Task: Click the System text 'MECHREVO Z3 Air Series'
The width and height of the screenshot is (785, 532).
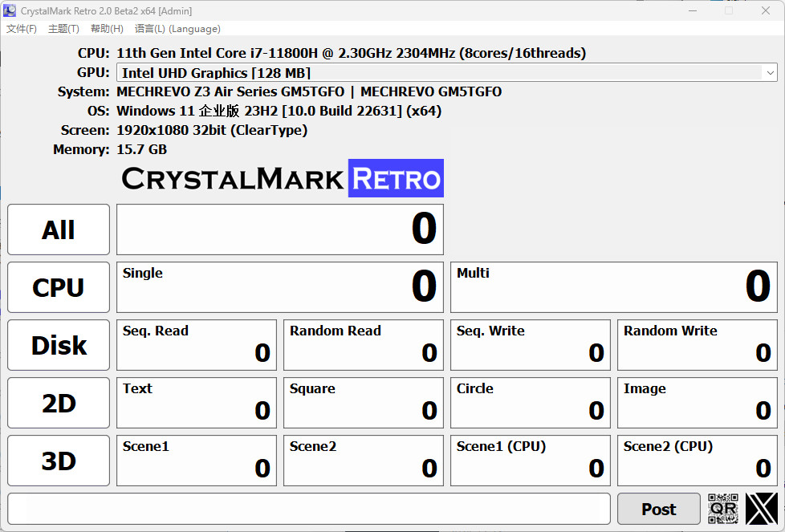Action: coord(197,91)
